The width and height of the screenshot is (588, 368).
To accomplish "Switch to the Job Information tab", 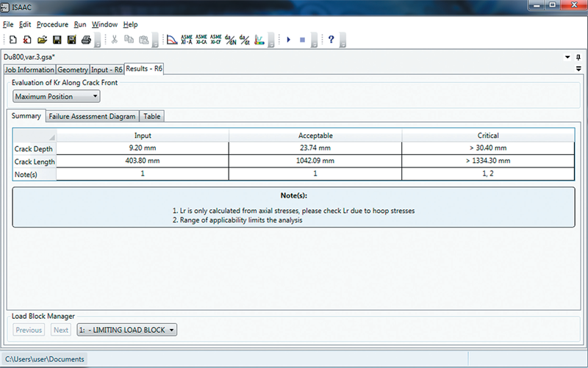I will (x=29, y=70).
